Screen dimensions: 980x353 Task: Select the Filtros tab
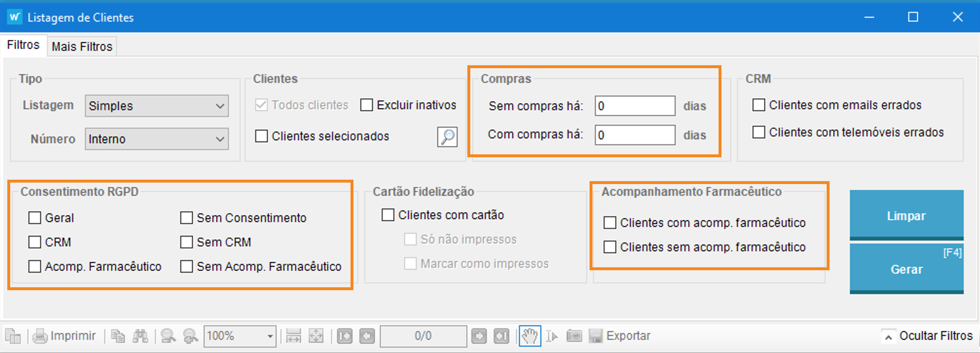coord(23,45)
